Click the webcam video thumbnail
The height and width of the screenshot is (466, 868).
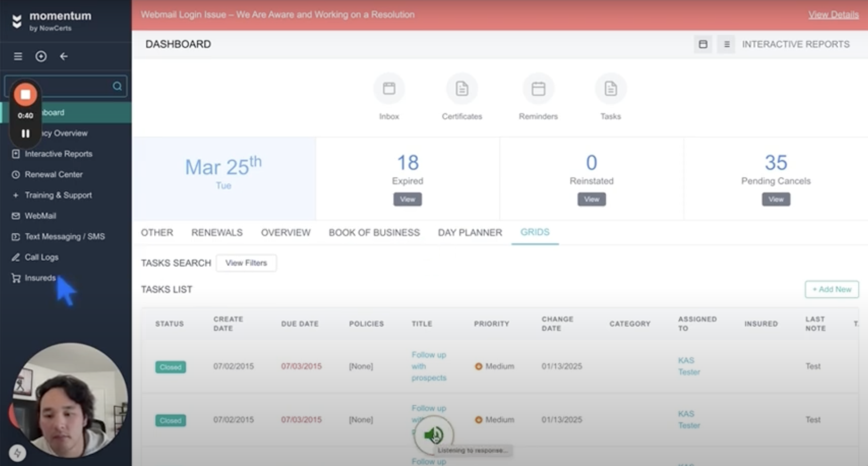70,400
